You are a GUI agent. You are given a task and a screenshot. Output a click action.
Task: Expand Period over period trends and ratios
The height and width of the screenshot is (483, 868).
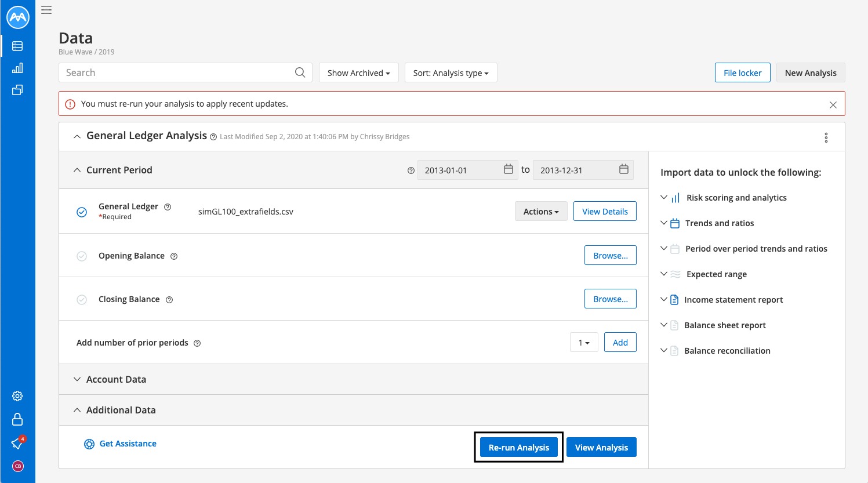click(x=664, y=248)
